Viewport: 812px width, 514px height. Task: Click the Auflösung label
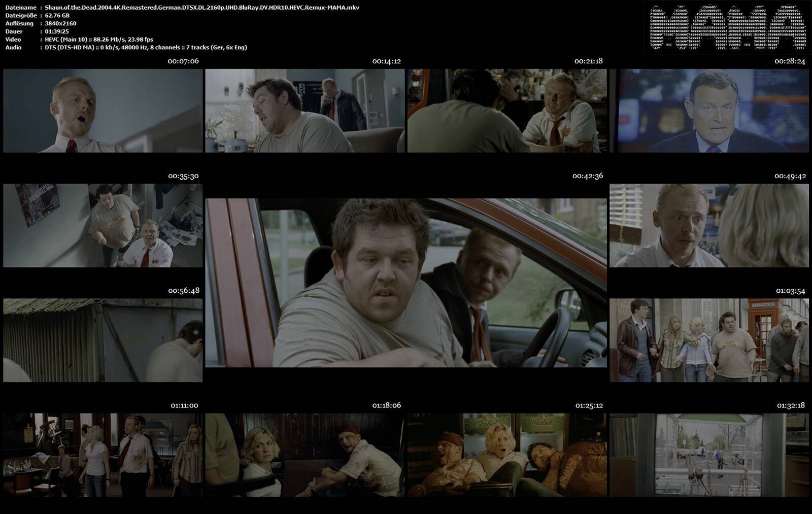(19, 23)
